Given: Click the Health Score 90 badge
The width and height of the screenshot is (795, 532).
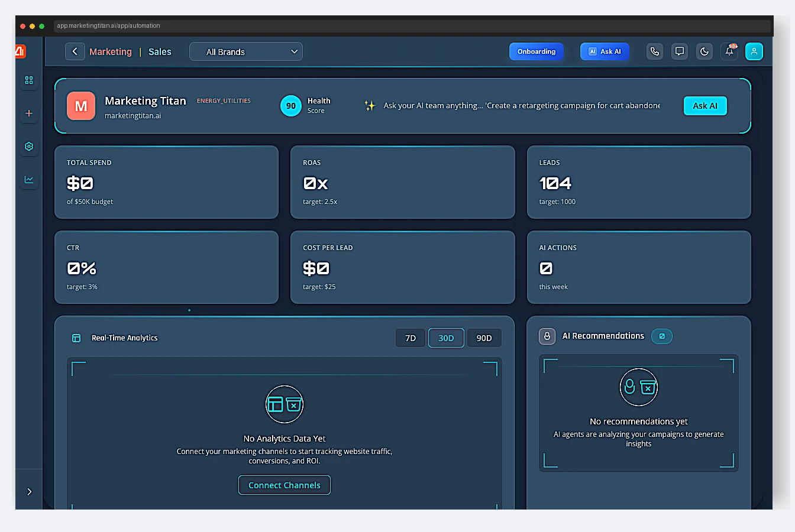Looking at the screenshot, I should (290, 106).
